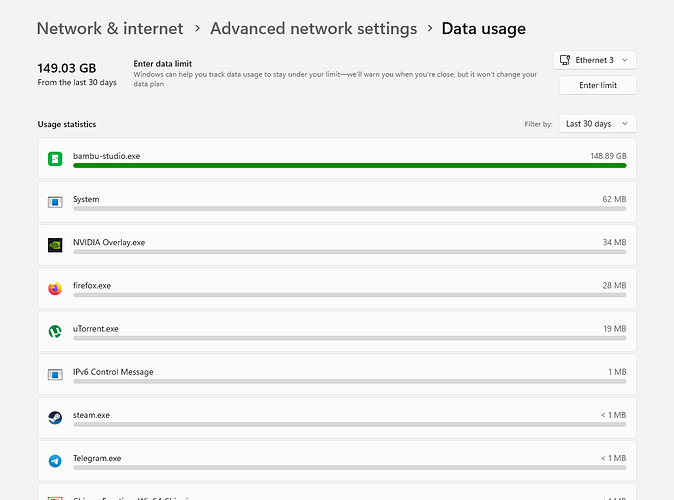Select the firefox.exe usage row

pos(337,288)
